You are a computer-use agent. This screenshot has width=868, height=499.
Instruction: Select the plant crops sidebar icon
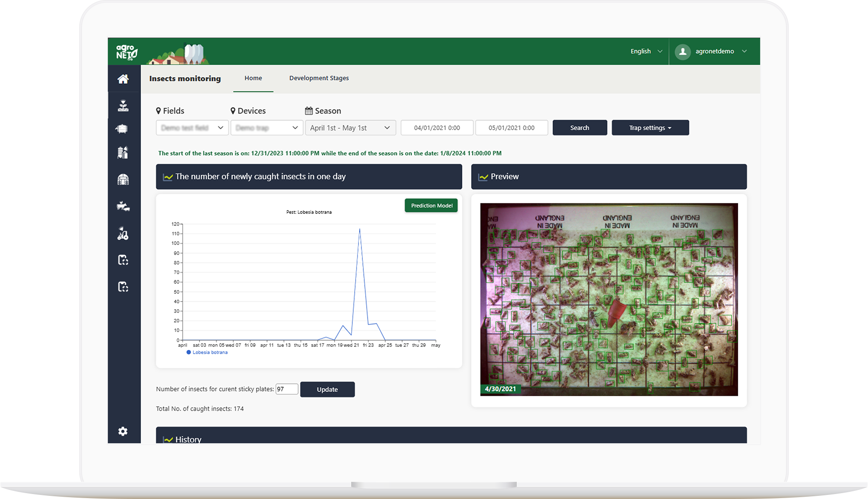click(123, 106)
